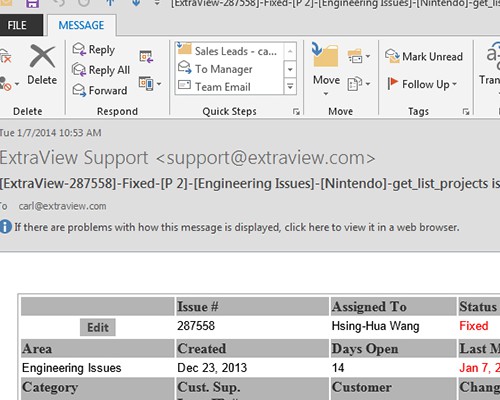Click the info bar to view in browser
The width and height of the screenshot is (500, 400).
(x=237, y=227)
